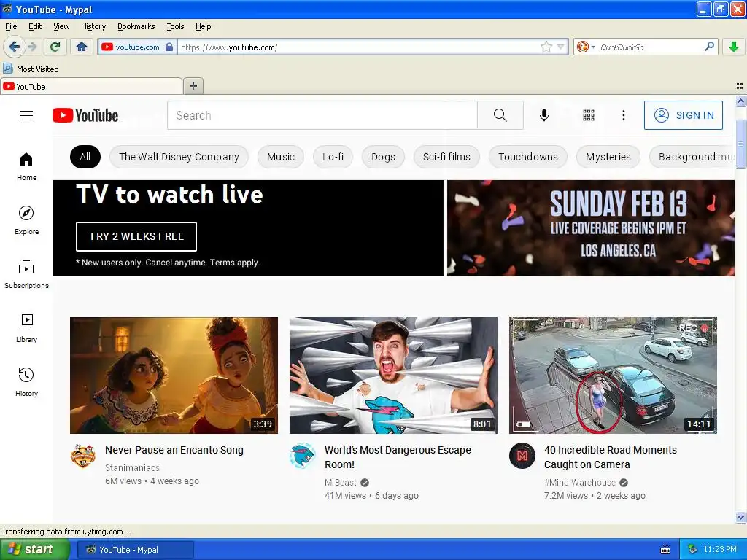Screen dimensions: 747x560
Task: Select the Sci-fi films chip
Action: (446, 157)
